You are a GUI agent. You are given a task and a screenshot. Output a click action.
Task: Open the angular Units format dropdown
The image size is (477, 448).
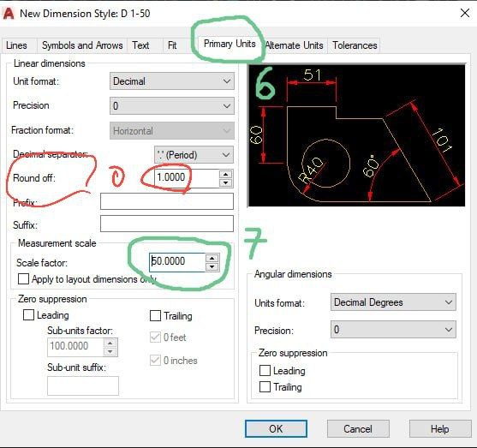(x=393, y=302)
